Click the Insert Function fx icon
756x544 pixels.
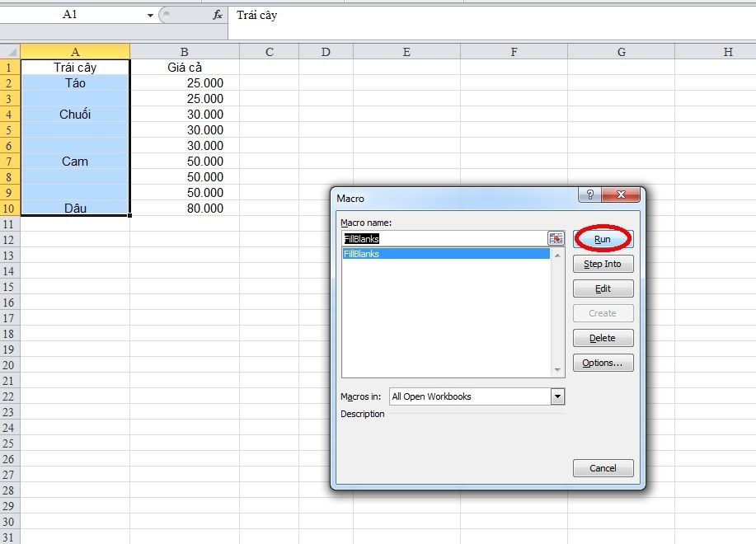pos(218,15)
